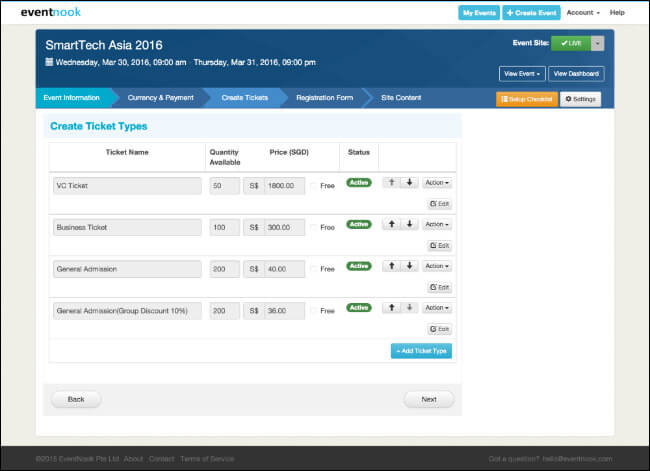650x471 pixels.
Task: Open Action dropdown for Group Discount ticket
Action: coord(437,308)
